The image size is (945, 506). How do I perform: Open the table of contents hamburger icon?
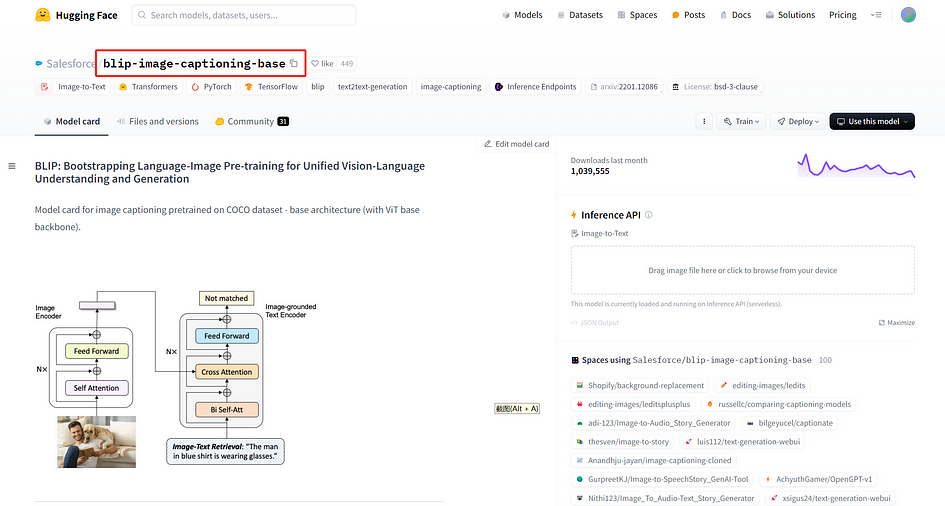click(x=11, y=166)
